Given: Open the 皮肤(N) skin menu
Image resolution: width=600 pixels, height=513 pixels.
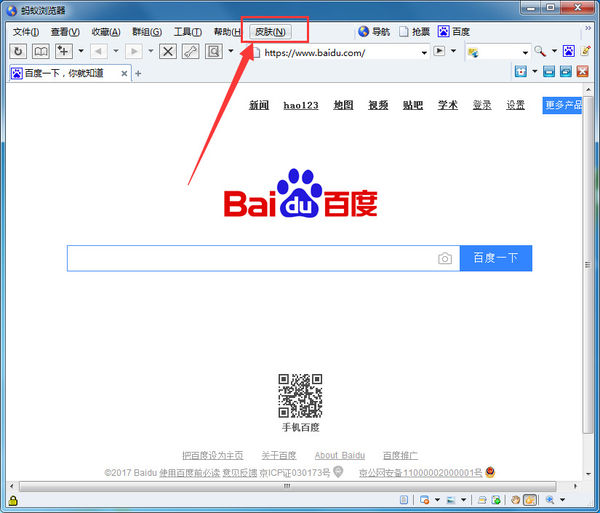Looking at the screenshot, I should click(x=270, y=32).
